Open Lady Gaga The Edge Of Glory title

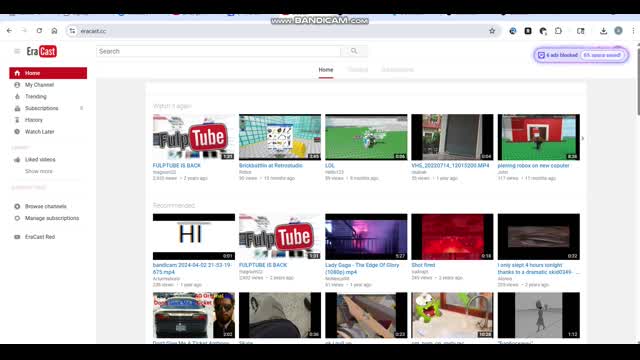click(362, 269)
